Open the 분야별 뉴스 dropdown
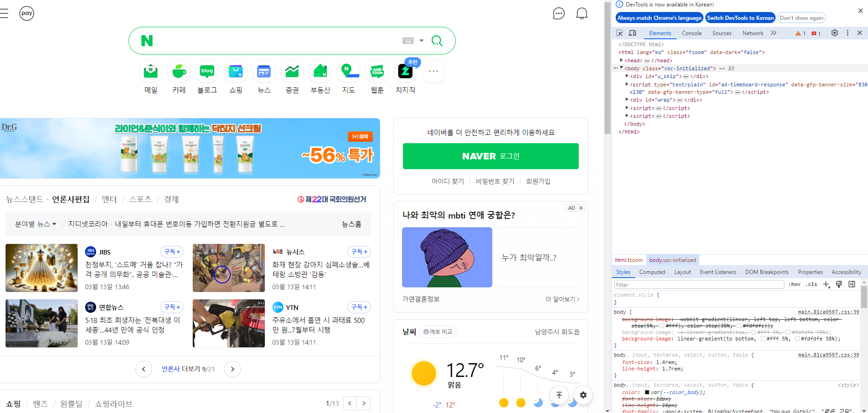The width and height of the screenshot is (868, 413). pos(36,224)
